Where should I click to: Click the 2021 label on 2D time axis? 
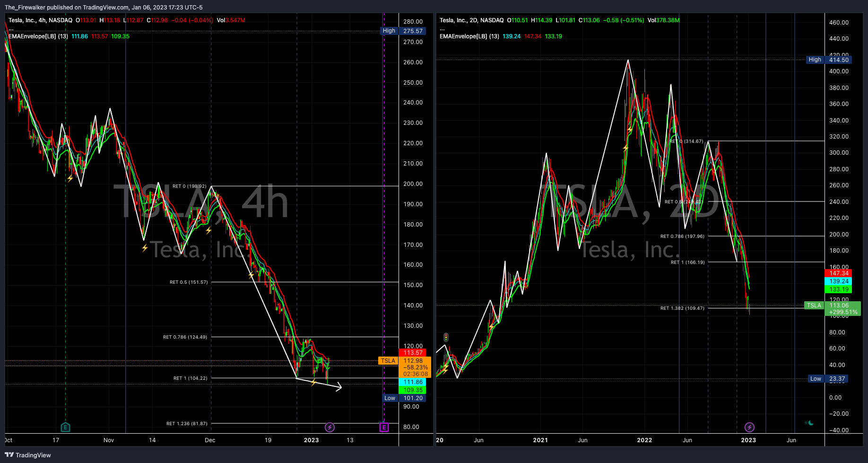pyautogui.click(x=540, y=440)
